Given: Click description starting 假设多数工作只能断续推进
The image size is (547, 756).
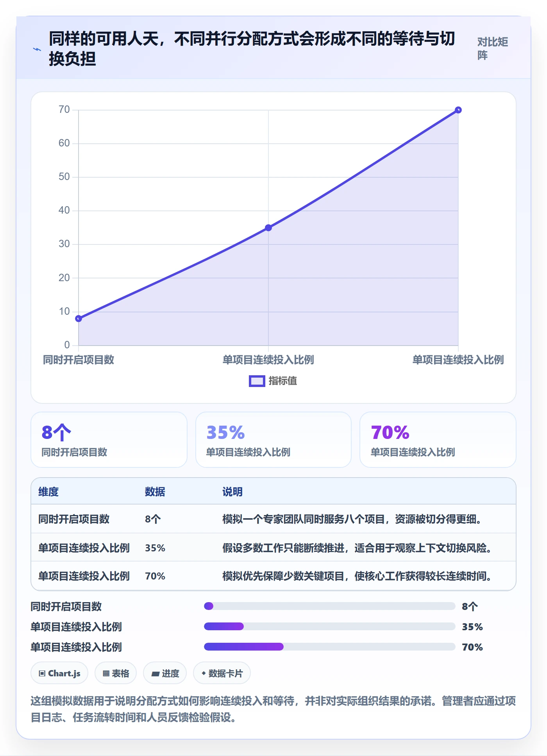Looking at the screenshot, I should pos(357,548).
